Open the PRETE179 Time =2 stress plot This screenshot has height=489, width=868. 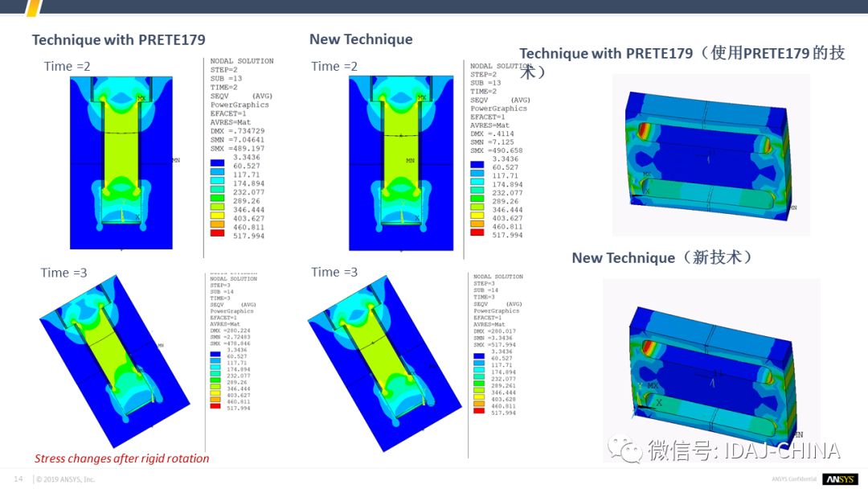(x=121, y=162)
